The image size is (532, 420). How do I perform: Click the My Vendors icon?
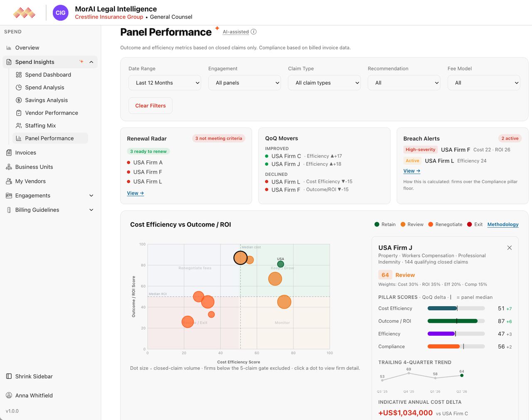(9, 181)
